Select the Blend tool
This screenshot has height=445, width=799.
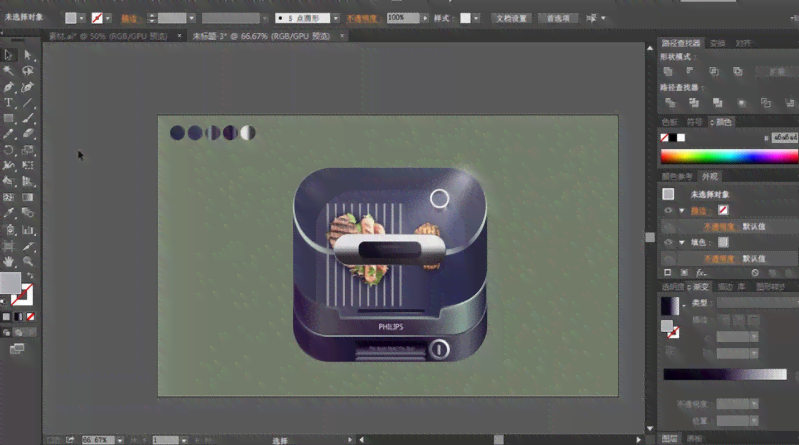[28, 213]
